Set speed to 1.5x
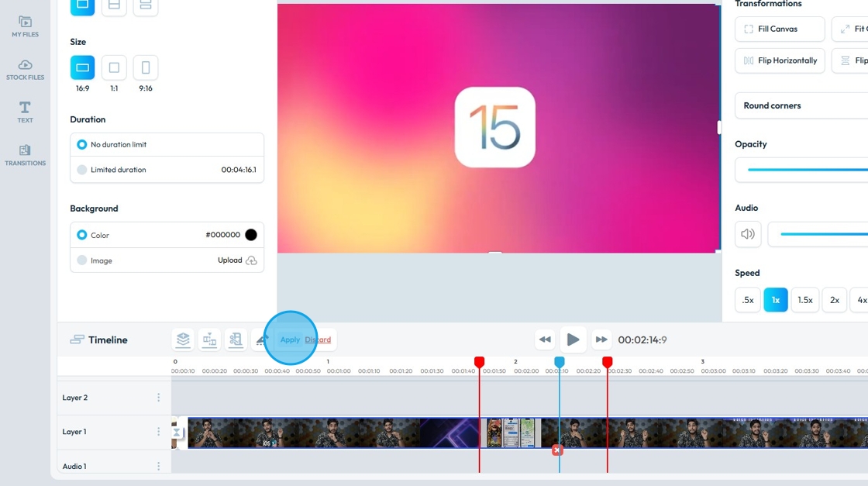 click(x=805, y=300)
